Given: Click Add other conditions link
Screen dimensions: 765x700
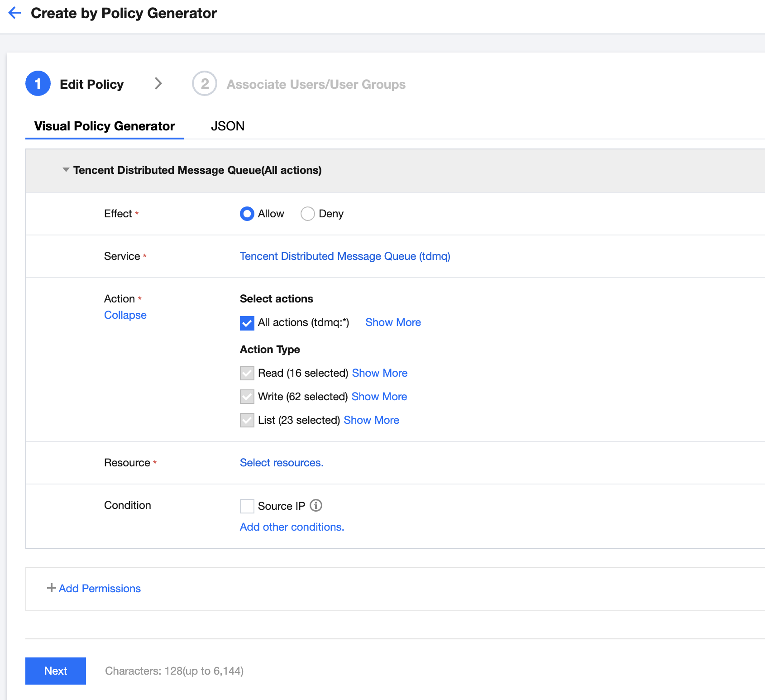Looking at the screenshot, I should (292, 527).
